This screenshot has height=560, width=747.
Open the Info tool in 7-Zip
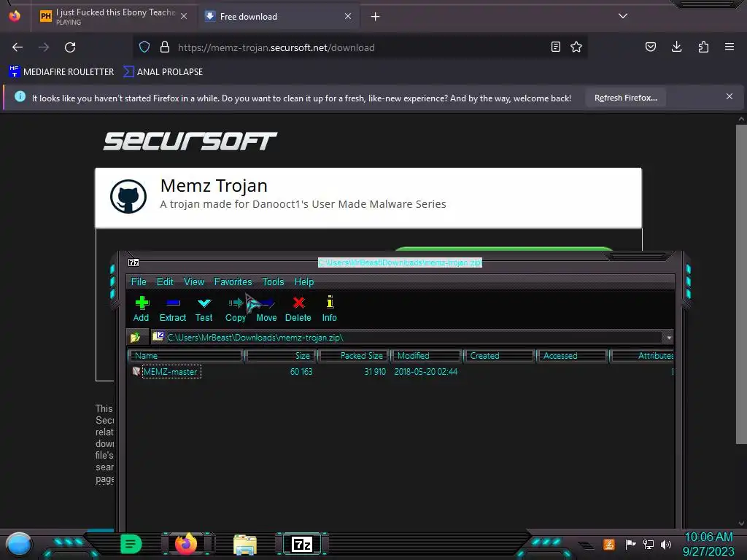tap(329, 309)
